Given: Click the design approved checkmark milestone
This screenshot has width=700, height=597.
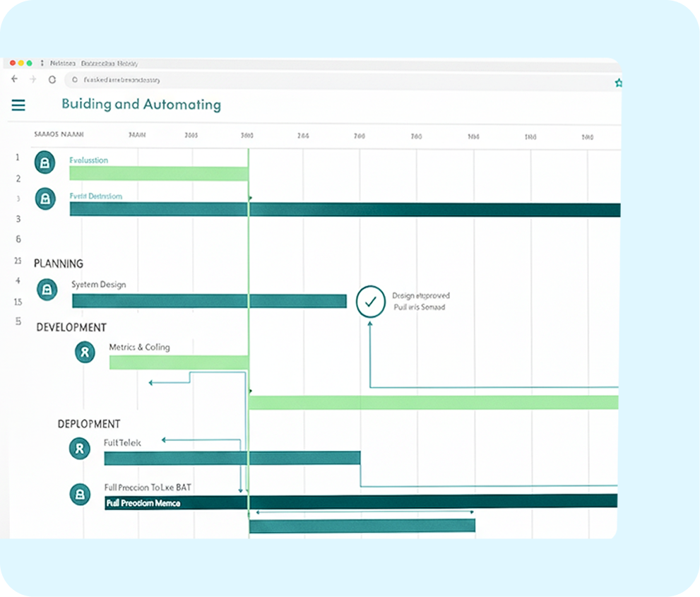Looking at the screenshot, I should tap(370, 302).
